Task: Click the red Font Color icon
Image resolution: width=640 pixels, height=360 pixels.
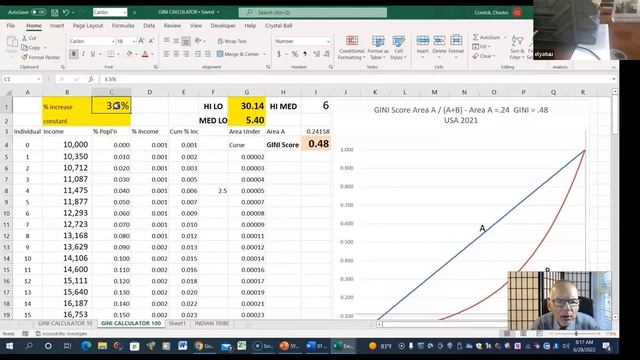Action: coord(145,54)
